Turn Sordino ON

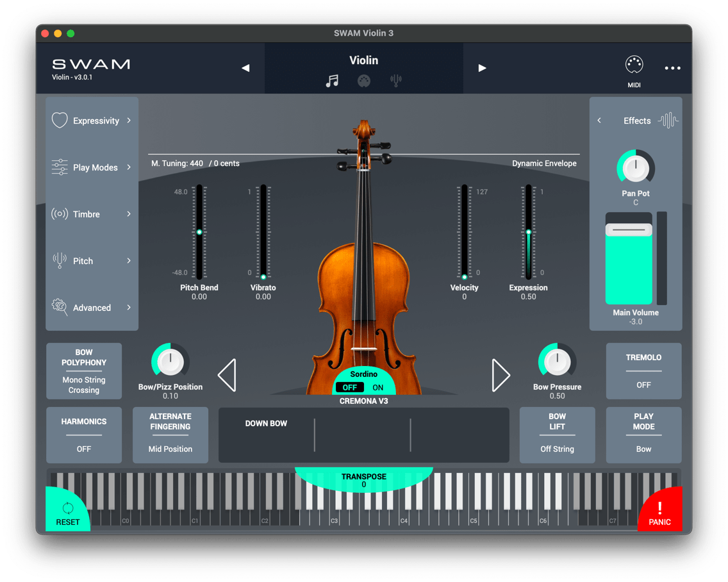point(378,387)
